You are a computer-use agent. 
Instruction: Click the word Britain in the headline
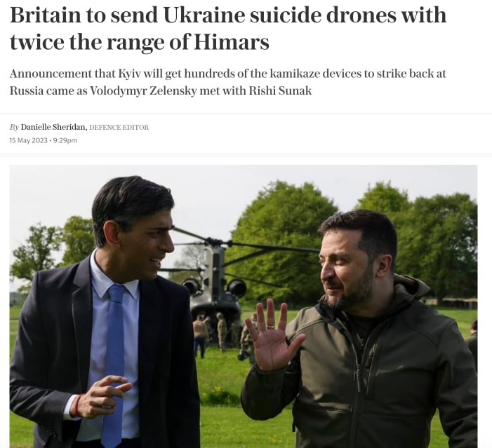(x=45, y=15)
